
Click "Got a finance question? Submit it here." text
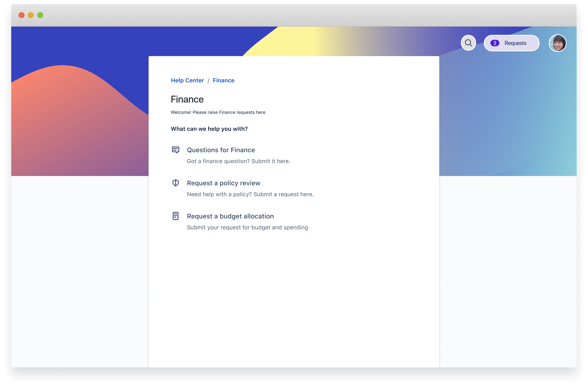[x=238, y=161]
